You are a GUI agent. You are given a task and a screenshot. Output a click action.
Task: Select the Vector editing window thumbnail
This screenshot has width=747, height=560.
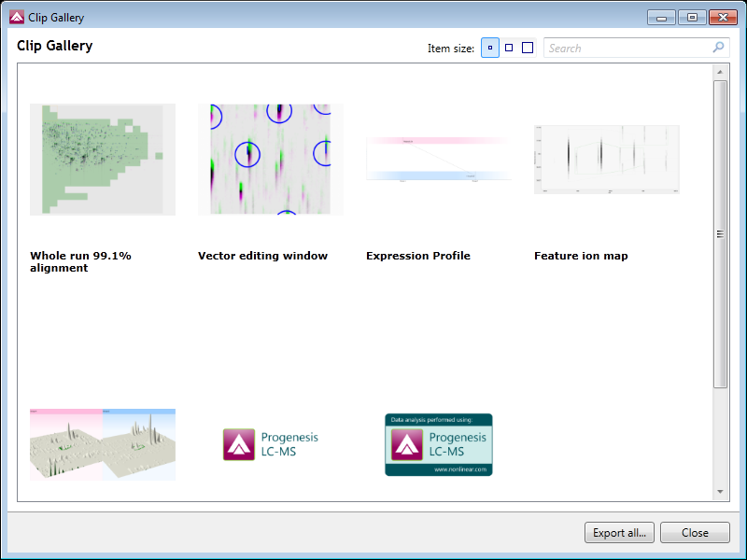pos(271,160)
